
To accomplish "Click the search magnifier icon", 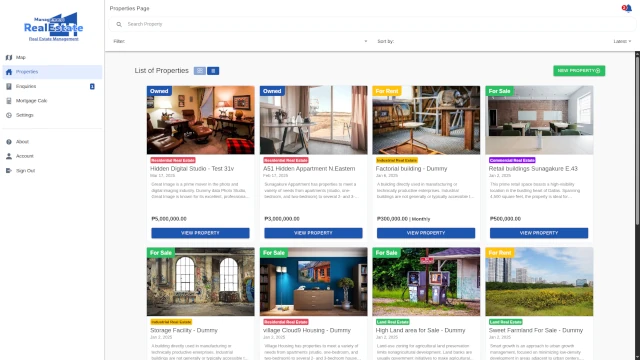I will 119,24.
